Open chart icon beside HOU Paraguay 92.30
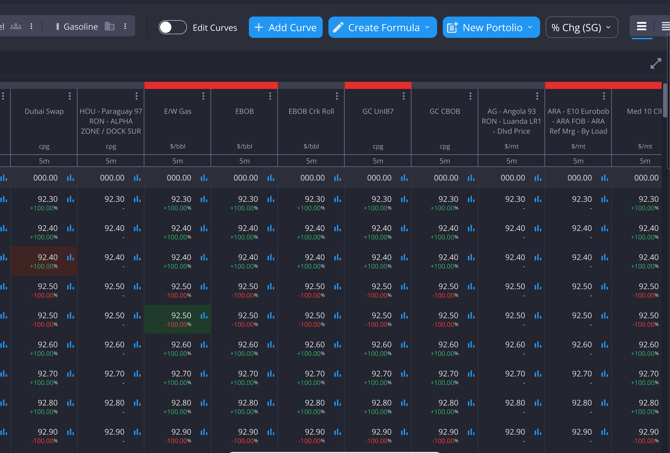670x453 pixels. (x=137, y=199)
